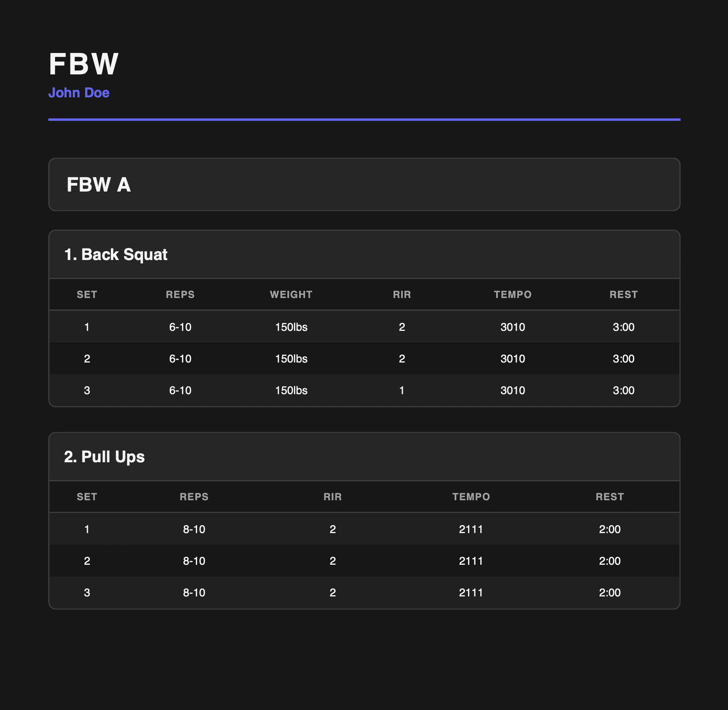The height and width of the screenshot is (710, 728).
Task: Click REST column header in Pull Ups table
Action: [610, 497]
